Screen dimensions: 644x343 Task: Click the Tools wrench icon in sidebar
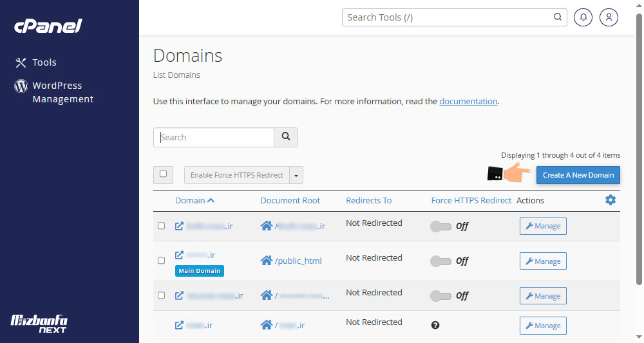click(x=21, y=62)
